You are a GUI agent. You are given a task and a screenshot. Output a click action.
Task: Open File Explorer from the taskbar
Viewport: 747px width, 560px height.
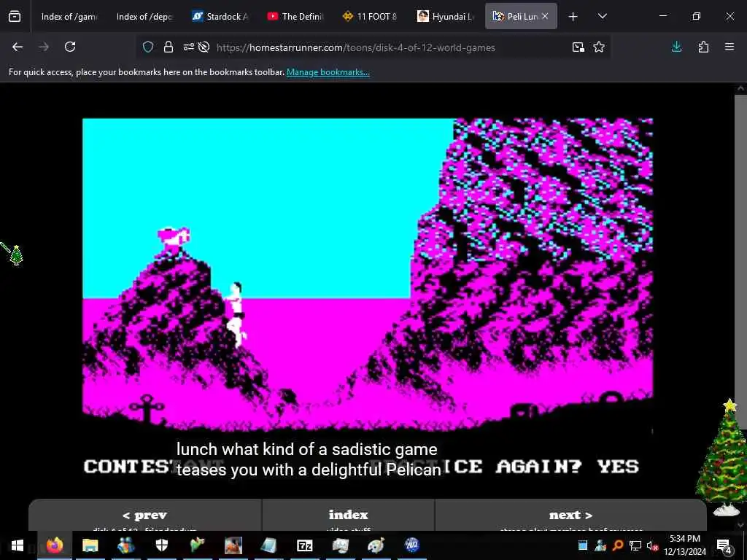tap(90, 545)
